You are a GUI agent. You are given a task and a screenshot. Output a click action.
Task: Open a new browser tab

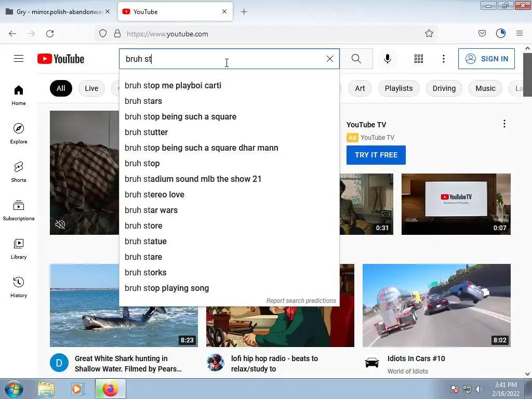pos(244,12)
